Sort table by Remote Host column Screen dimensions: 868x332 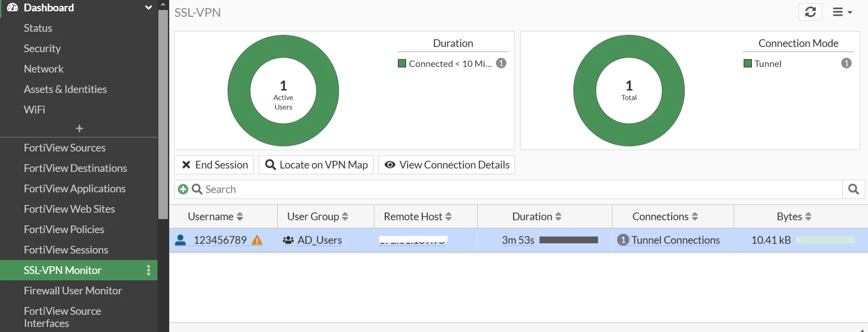click(x=418, y=216)
